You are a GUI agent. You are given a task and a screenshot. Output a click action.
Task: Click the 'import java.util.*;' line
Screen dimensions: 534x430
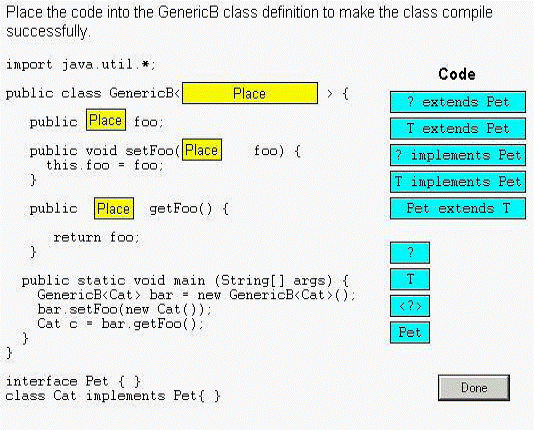(x=81, y=64)
